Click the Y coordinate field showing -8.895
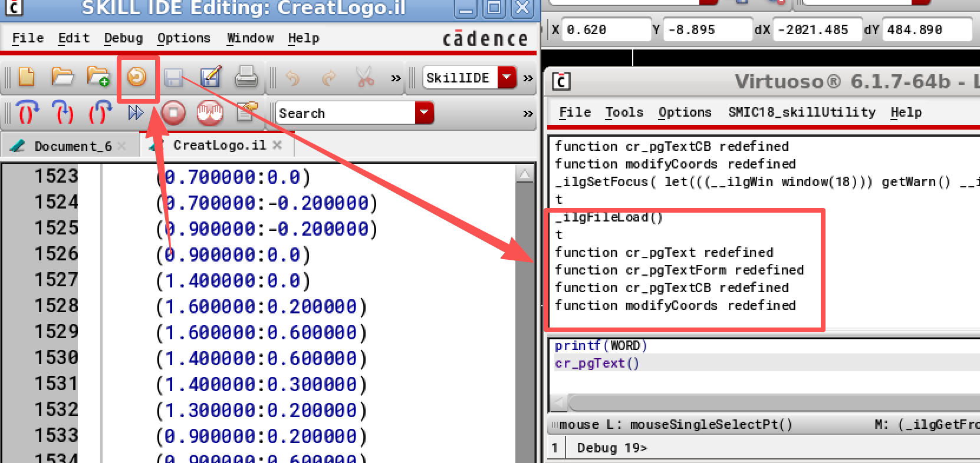980x463 pixels. tap(708, 29)
